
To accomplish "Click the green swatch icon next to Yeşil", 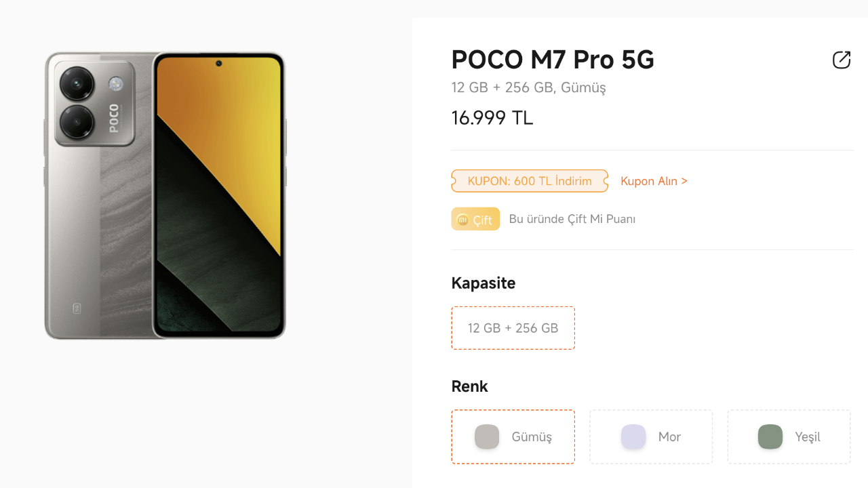I will (770, 437).
